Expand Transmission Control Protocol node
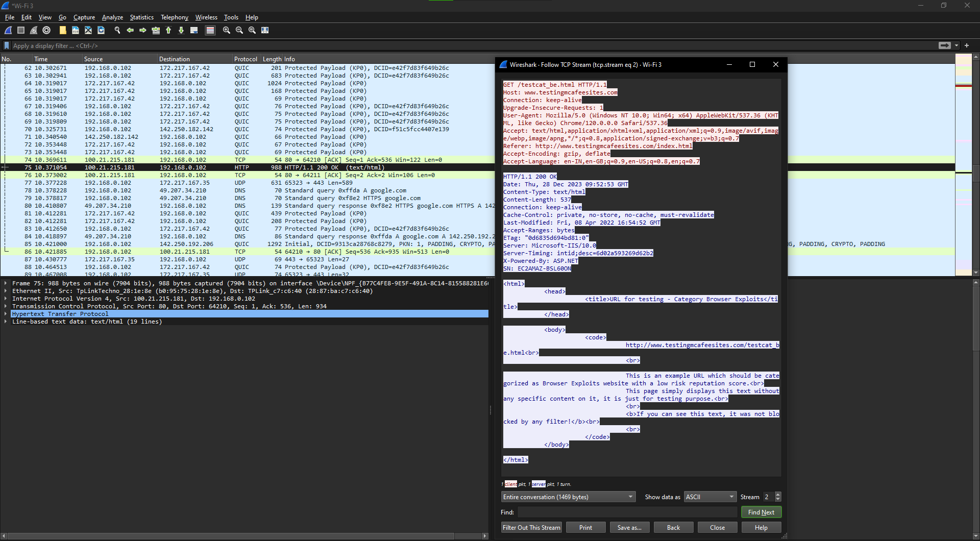The width and height of the screenshot is (980, 541). tap(6, 306)
